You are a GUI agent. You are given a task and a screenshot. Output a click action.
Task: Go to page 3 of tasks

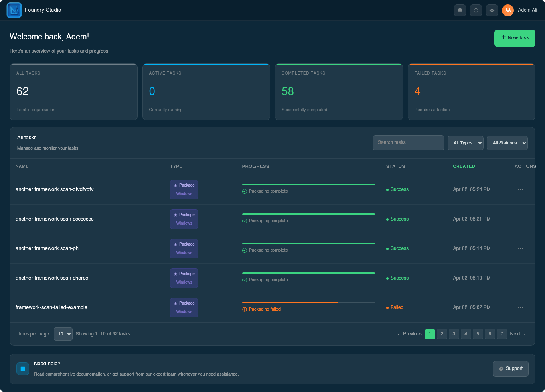454,334
